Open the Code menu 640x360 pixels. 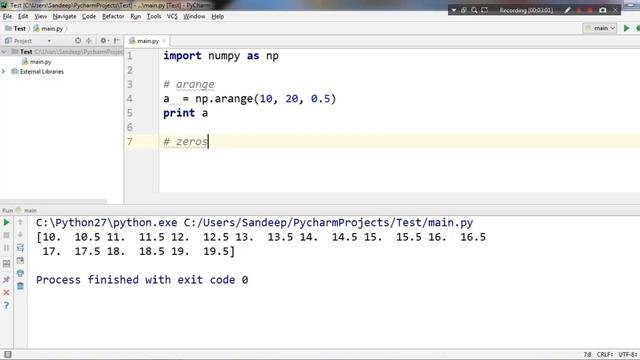point(89,16)
